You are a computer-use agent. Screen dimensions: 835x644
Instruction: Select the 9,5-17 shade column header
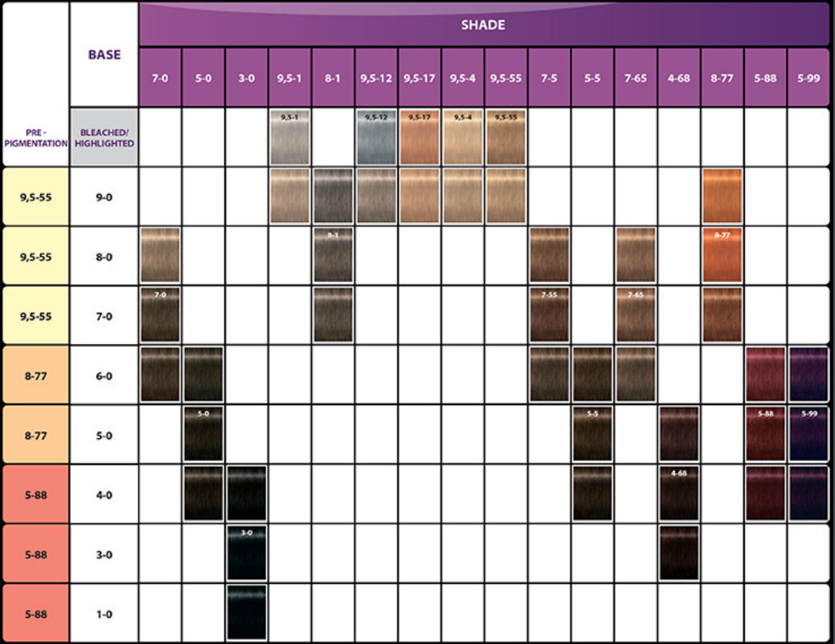click(x=419, y=78)
